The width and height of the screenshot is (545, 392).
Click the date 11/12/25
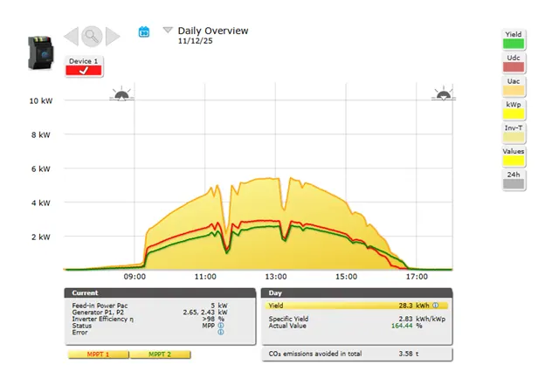coord(196,41)
